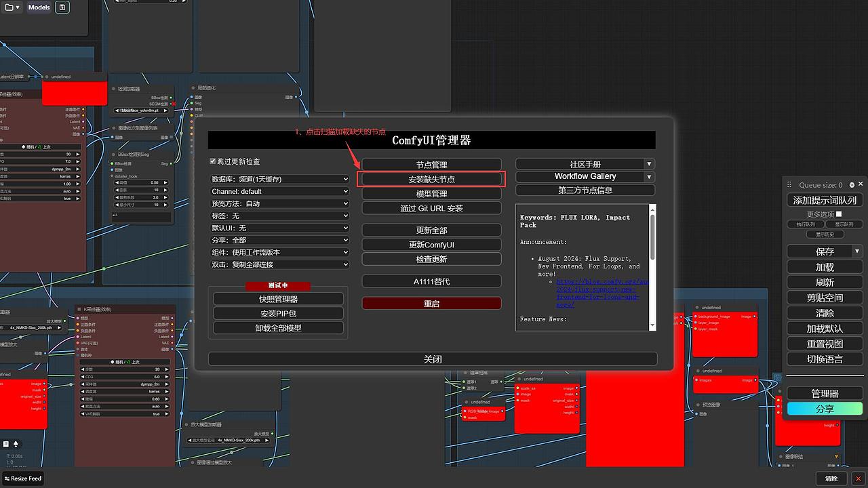Click 检查更新 button

[x=431, y=260]
